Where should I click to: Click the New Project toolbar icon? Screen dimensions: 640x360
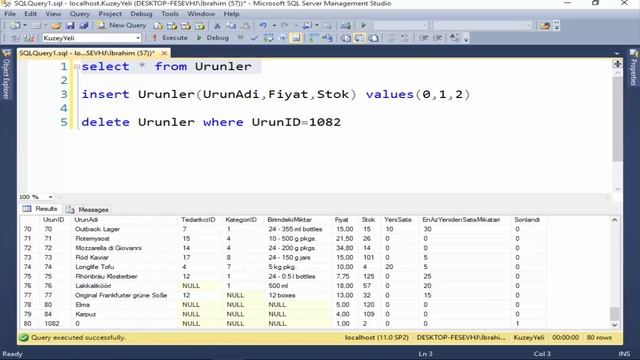[x=15, y=25]
